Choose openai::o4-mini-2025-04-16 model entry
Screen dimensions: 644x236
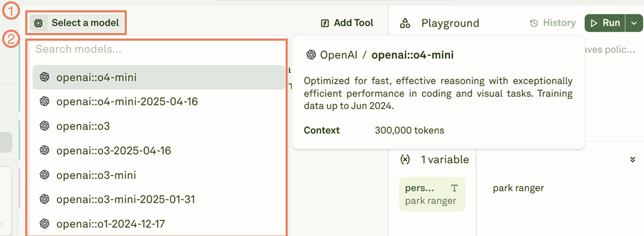[158, 102]
